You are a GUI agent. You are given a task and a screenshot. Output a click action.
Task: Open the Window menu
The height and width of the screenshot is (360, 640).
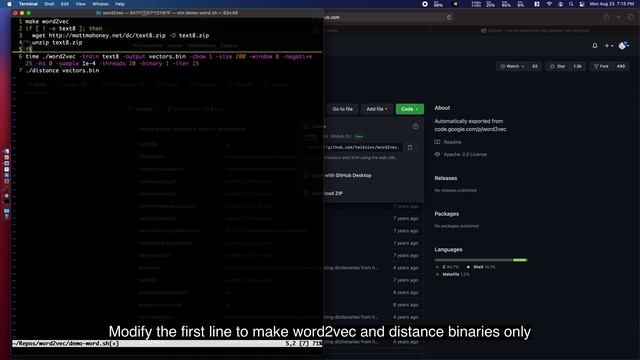point(100,4)
